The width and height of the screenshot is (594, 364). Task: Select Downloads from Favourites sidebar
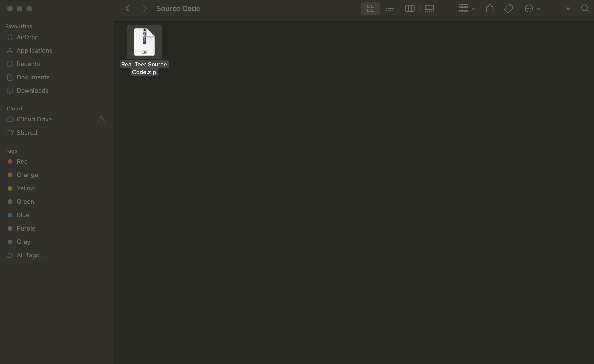click(32, 90)
